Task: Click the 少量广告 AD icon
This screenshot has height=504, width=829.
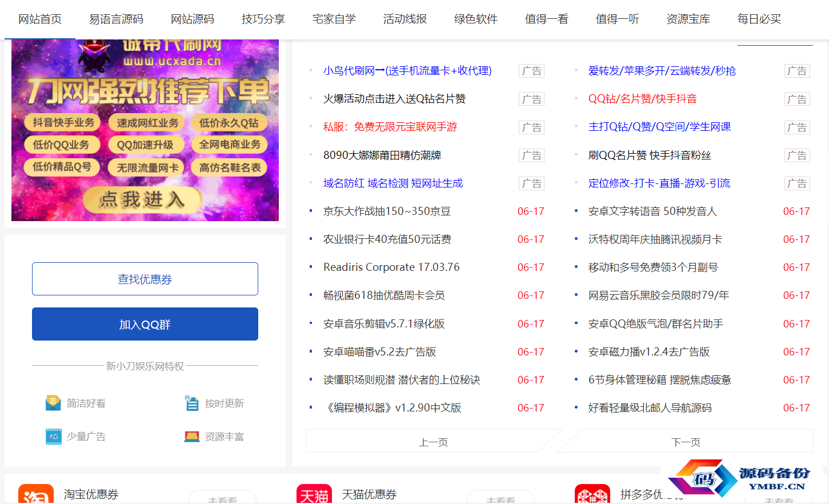Action: coord(53,437)
